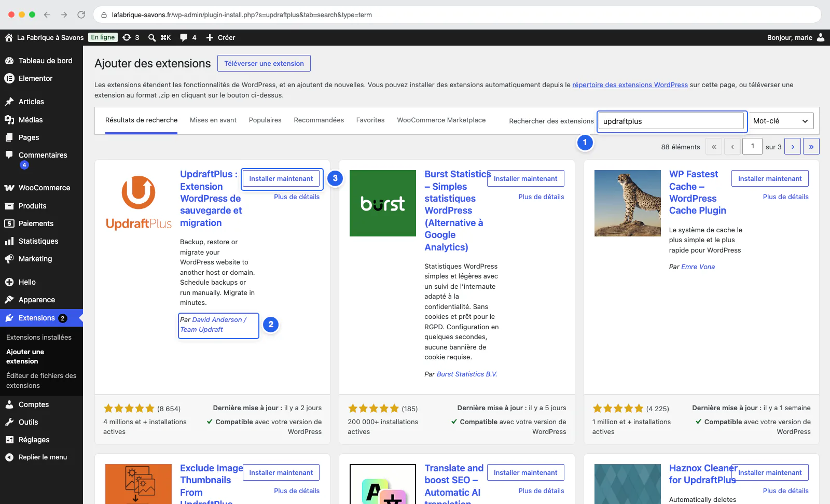The height and width of the screenshot is (504, 830).
Task: Open Commentaires bubble icon in sidebar
Action: click(9, 155)
